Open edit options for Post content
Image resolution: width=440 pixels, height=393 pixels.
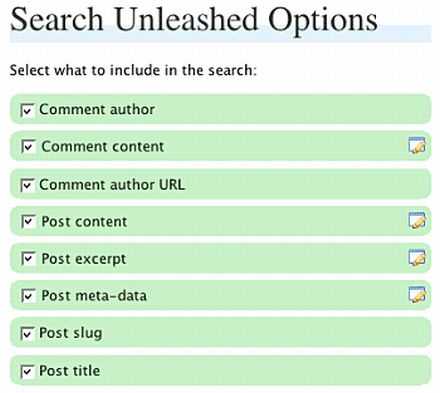point(417,220)
